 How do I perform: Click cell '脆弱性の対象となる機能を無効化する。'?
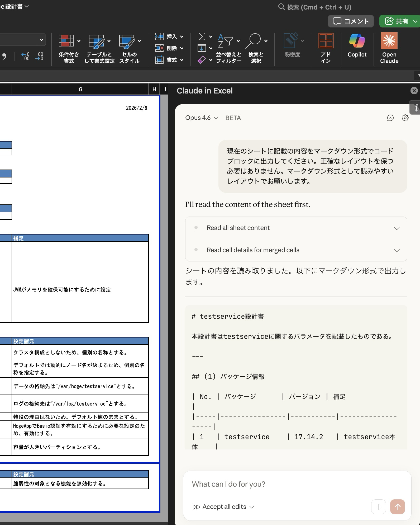tap(80, 483)
